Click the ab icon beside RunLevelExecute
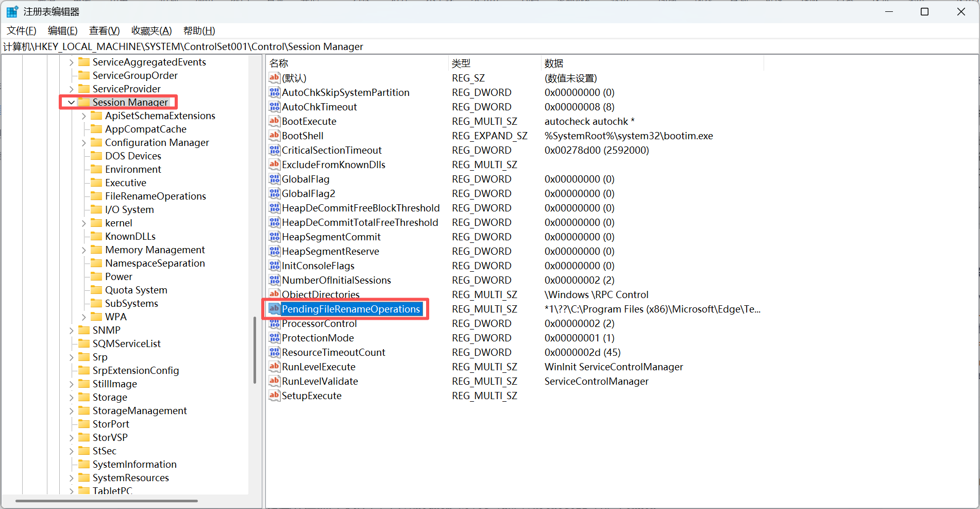 pos(275,367)
